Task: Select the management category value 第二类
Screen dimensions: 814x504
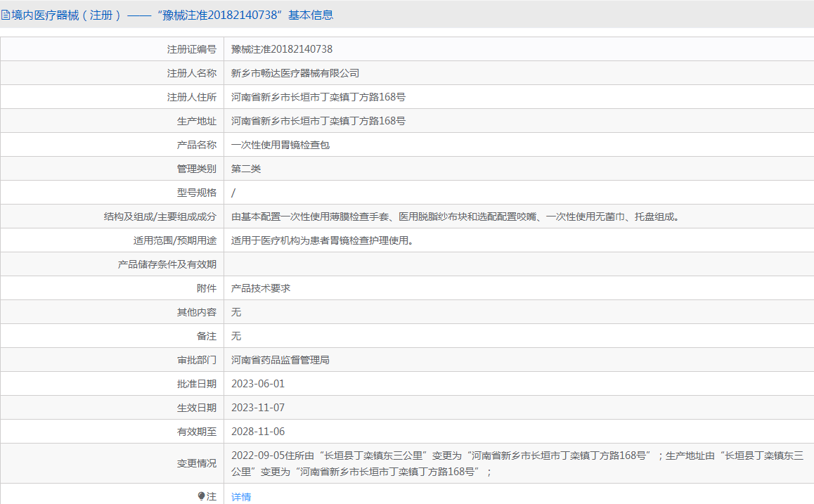Action: click(246, 169)
